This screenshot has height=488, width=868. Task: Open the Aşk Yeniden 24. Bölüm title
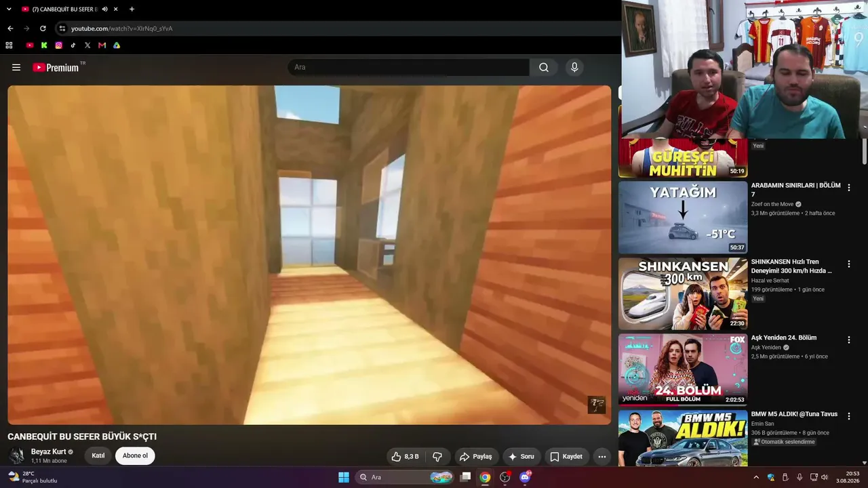(784, 338)
